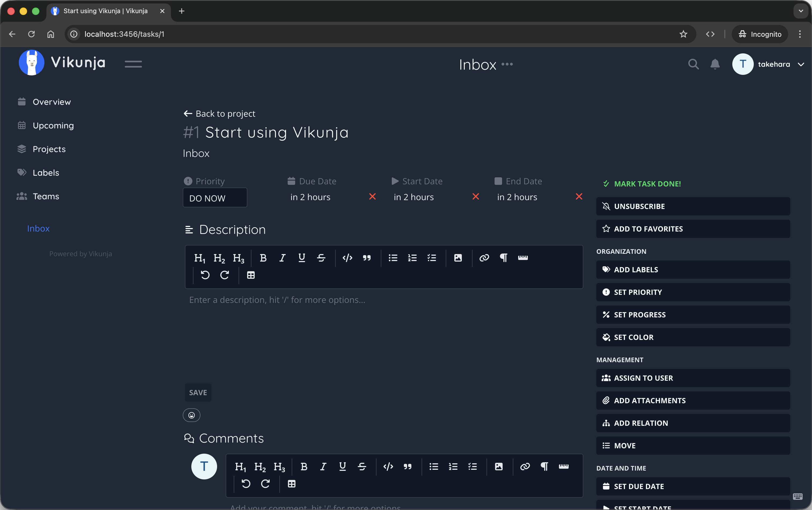The image size is (812, 510).
Task: Insert a bulleted list in the description
Action: tap(393, 258)
